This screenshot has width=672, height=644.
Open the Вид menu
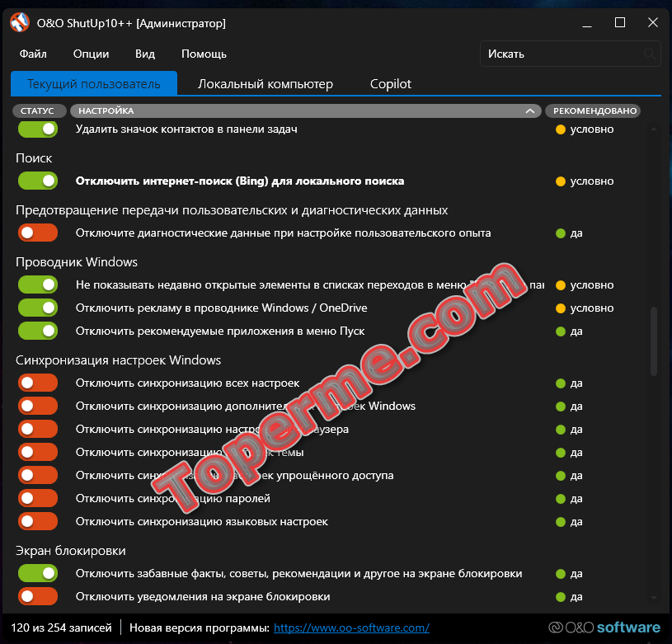point(145,54)
